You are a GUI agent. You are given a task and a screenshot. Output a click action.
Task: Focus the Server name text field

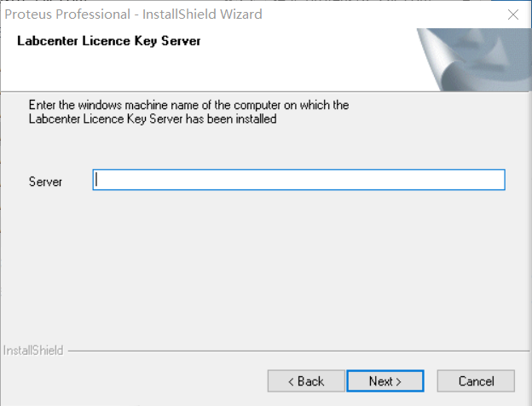pyautogui.click(x=298, y=180)
